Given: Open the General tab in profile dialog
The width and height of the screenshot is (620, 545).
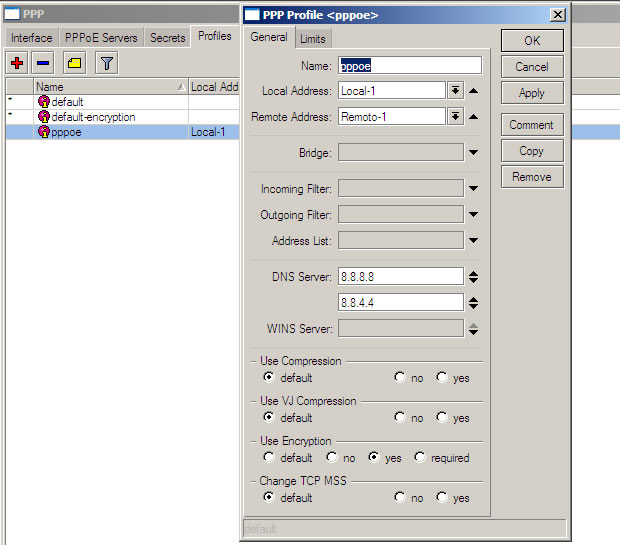Looking at the screenshot, I should (269, 37).
